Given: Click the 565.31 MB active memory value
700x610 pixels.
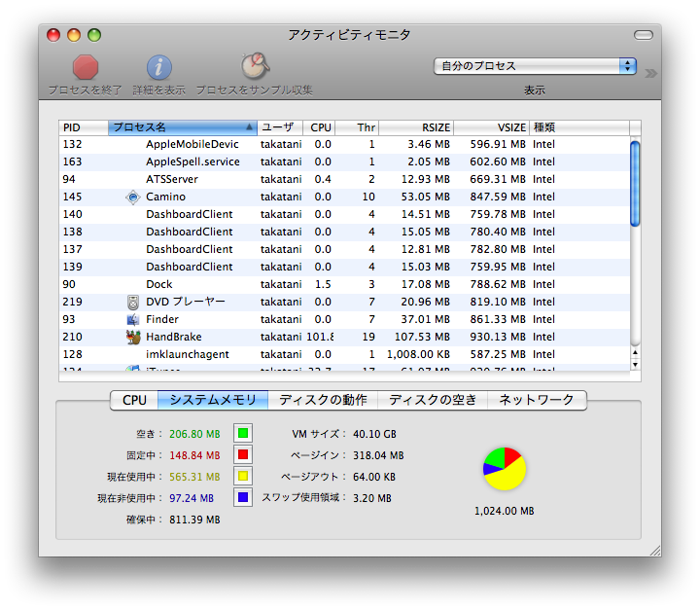Looking at the screenshot, I should (194, 477).
